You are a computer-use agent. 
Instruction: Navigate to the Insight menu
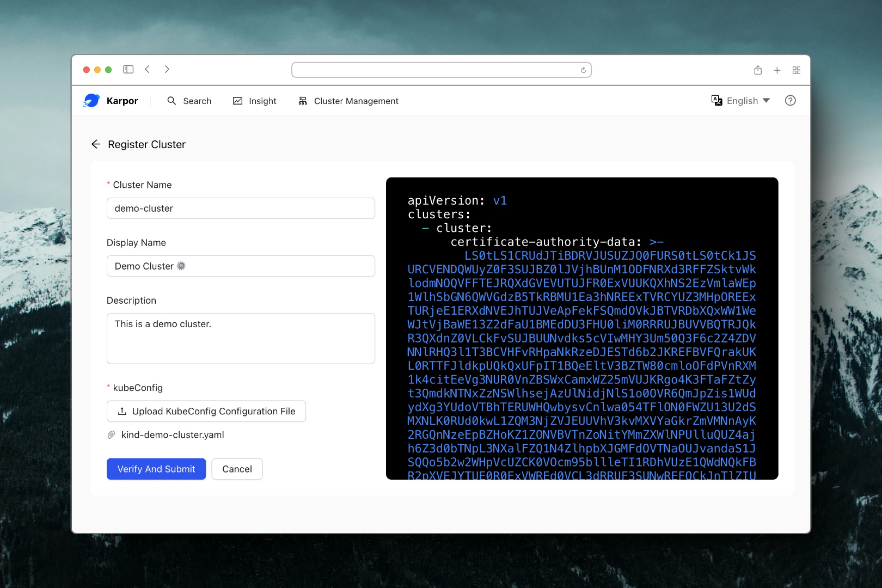[255, 101]
